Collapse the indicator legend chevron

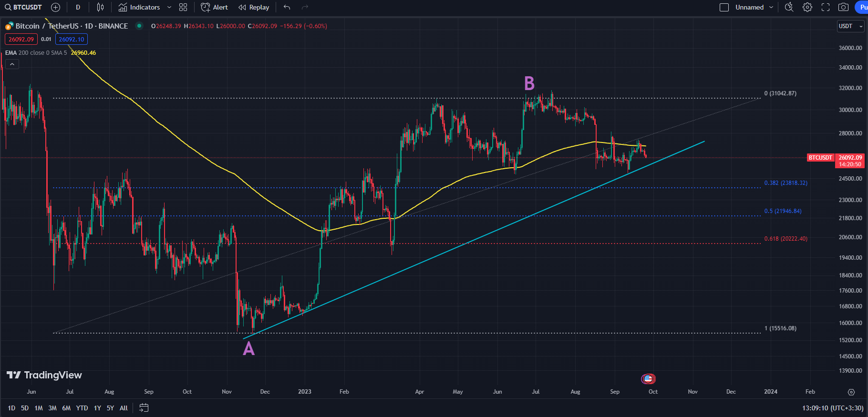[12, 64]
